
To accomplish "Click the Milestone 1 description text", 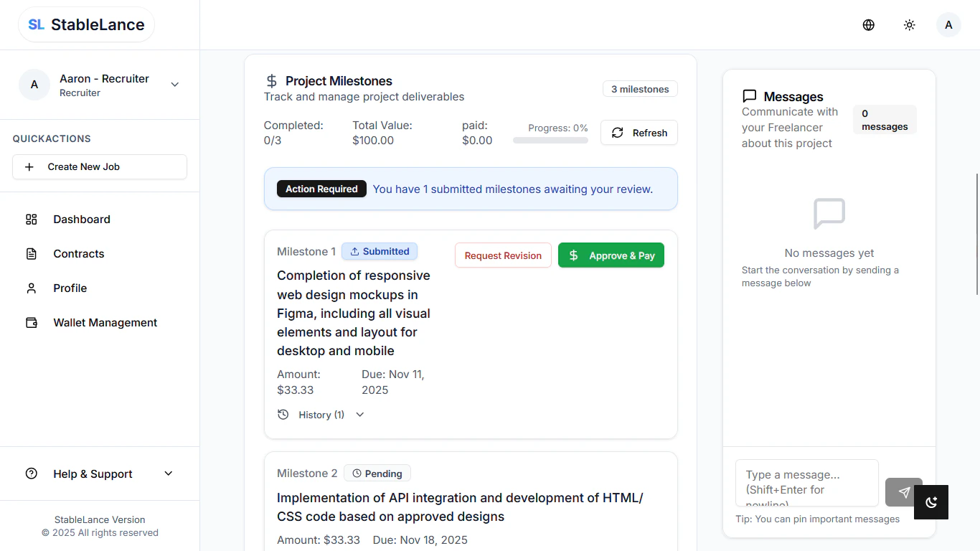I will coord(354,313).
